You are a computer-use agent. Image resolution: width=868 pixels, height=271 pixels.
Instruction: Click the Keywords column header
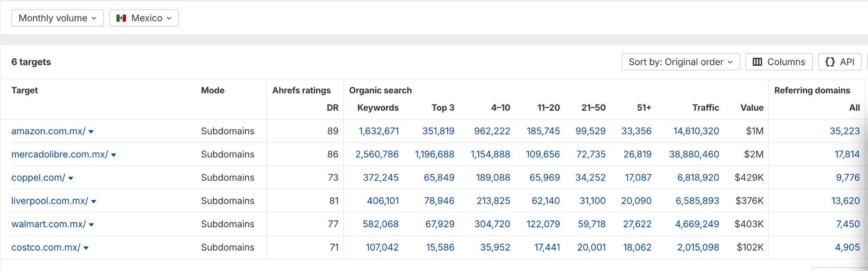pos(378,108)
